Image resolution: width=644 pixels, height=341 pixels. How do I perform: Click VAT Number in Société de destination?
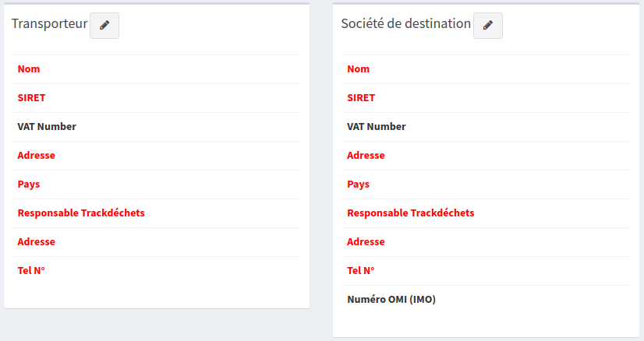[x=377, y=127]
